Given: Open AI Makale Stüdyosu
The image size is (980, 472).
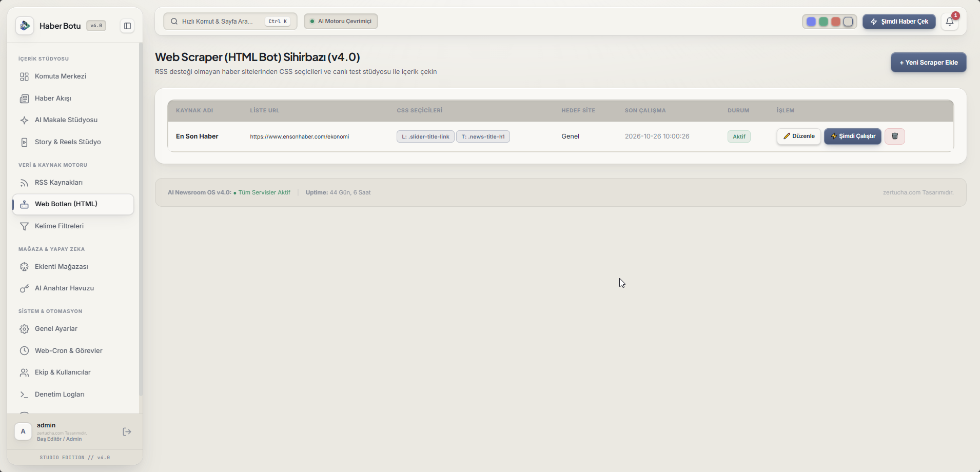Looking at the screenshot, I should (73, 120).
